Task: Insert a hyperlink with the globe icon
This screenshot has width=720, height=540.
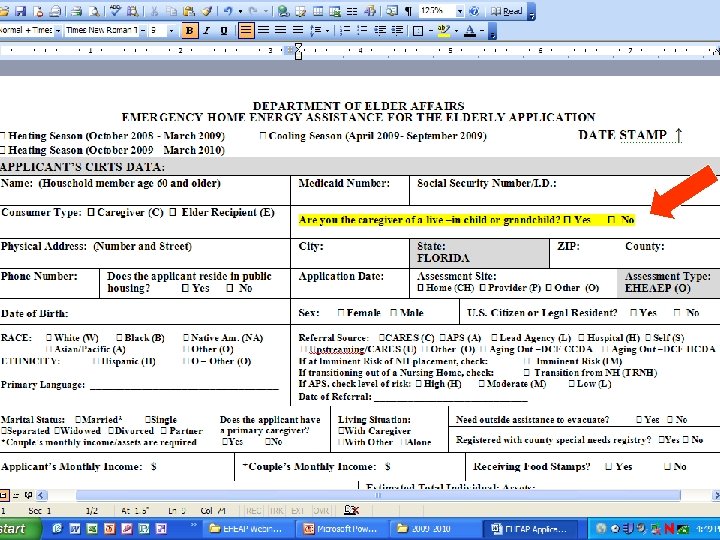Action: click(x=283, y=11)
